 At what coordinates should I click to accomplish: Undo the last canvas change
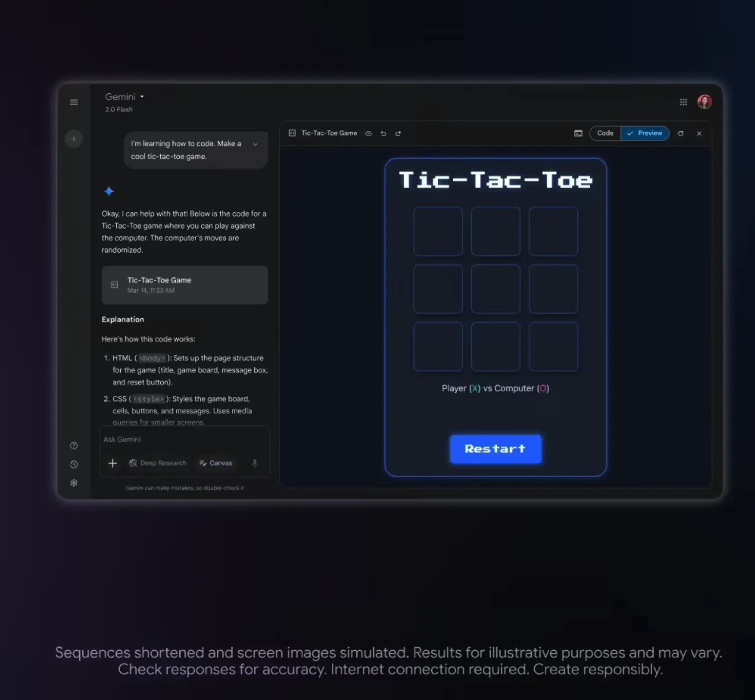[383, 133]
